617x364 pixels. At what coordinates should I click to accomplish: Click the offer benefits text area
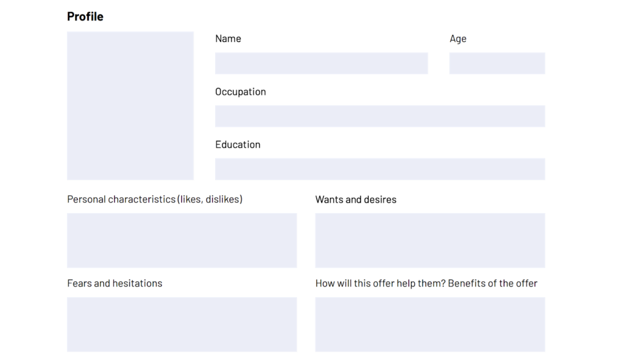[430, 325]
